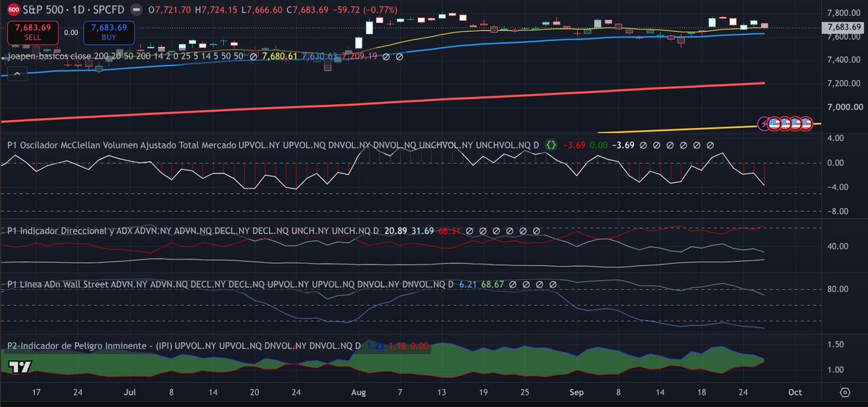Screen dimensions: 868x407
Task: Click the open value O7,721.70
Action: 169,11
